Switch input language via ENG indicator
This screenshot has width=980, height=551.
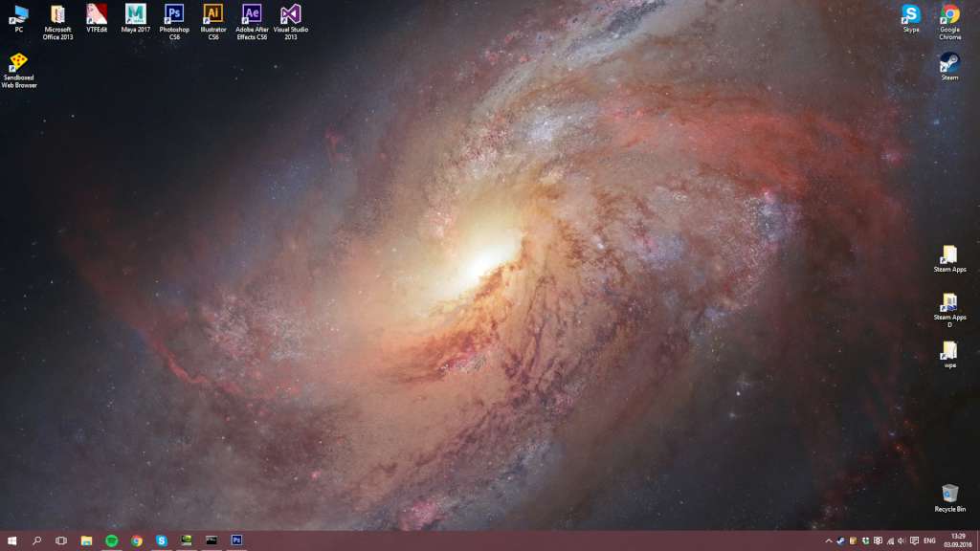(928, 541)
